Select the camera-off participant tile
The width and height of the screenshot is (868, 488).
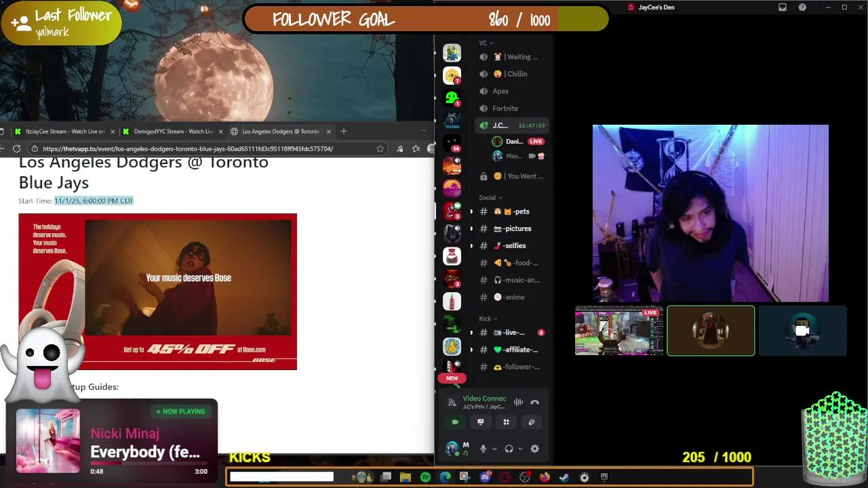click(x=802, y=331)
